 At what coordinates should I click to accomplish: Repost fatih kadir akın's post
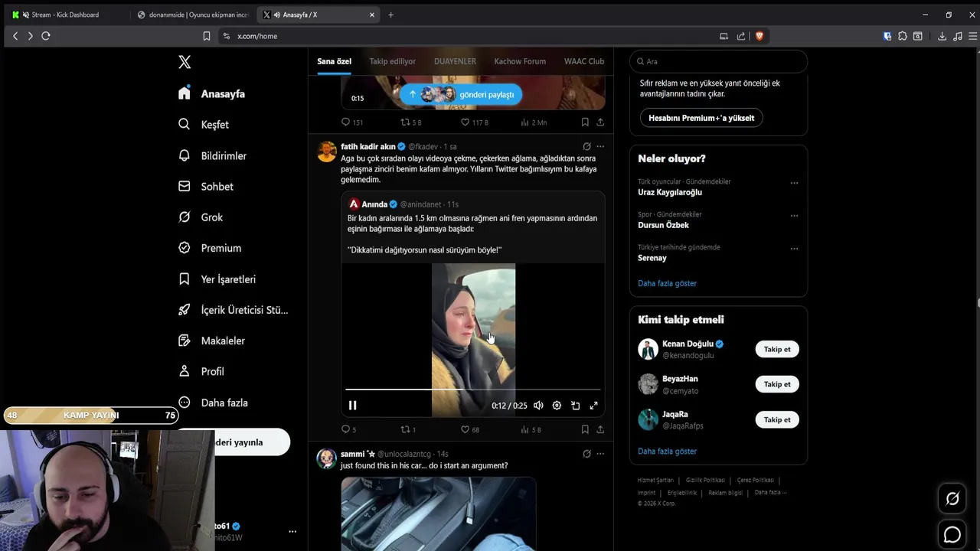coord(408,429)
